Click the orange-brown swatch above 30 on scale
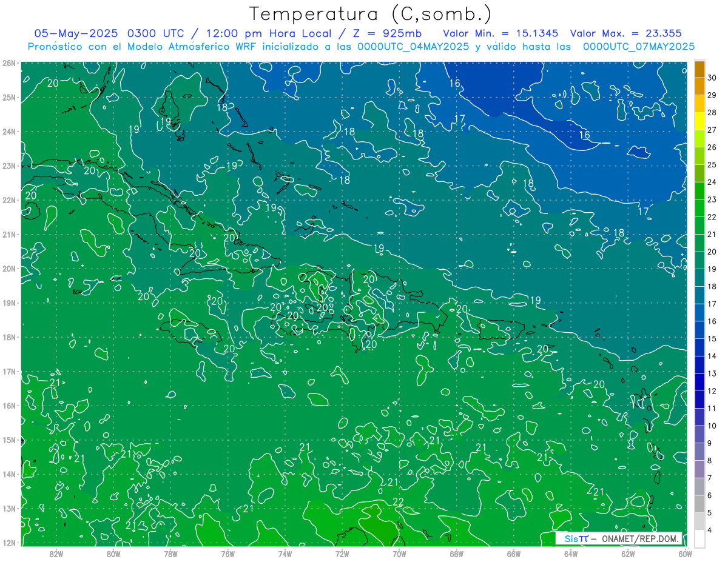 tap(699, 69)
